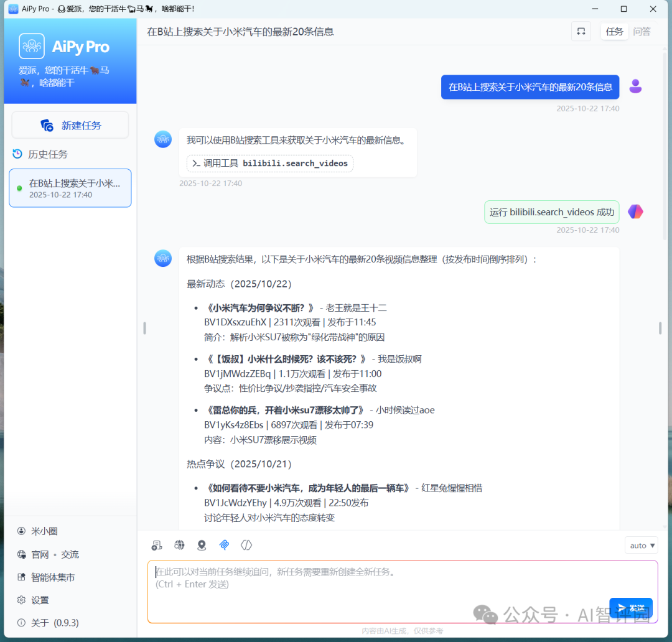Click the green status dot of the history task
Viewport: 672px width, 642px height.
pos(19,188)
